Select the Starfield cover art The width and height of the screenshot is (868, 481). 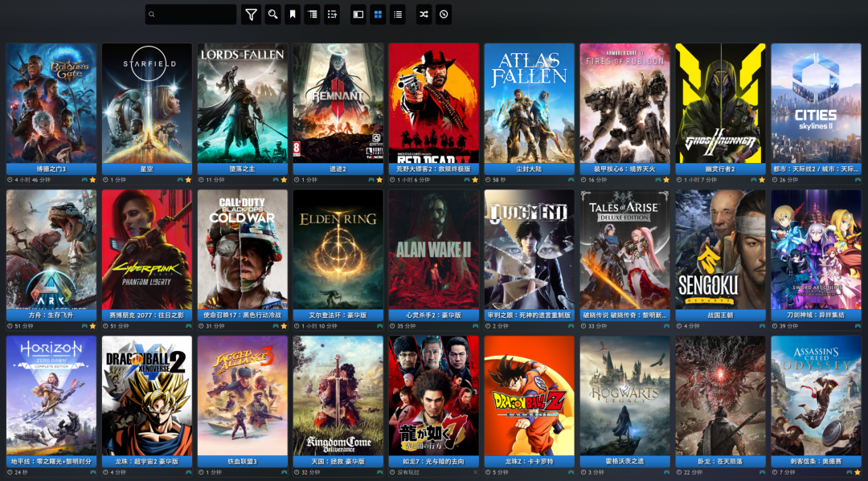point(147,104)
